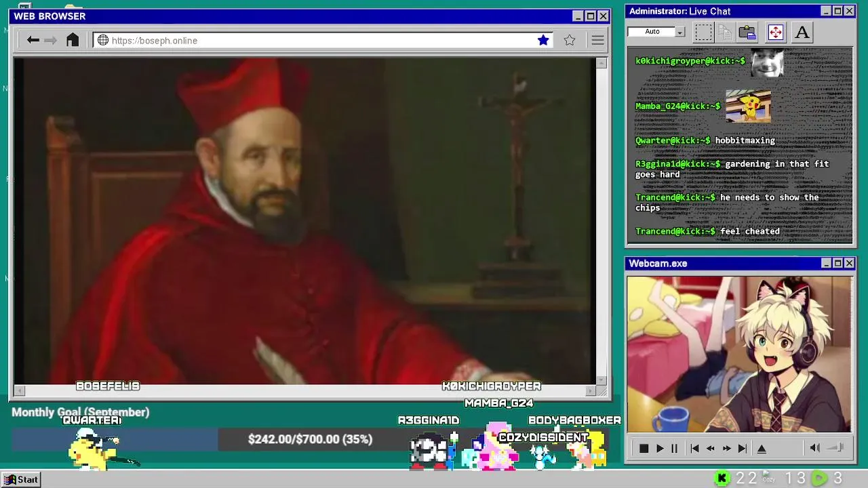Viewport: 868px width, 488px height.
Task: Click the BOSEFELIS name label
Action: pyautogui.click(x=108, y=386)
